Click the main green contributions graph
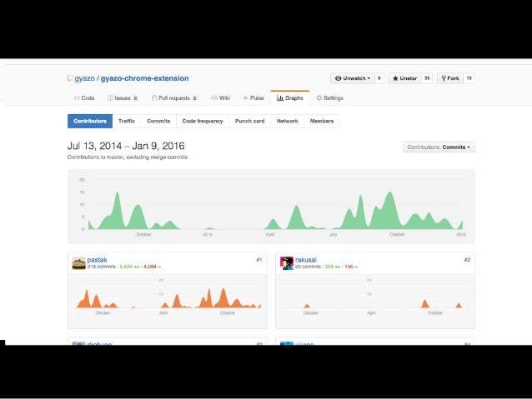532x399 pixels. click(271, 207)
